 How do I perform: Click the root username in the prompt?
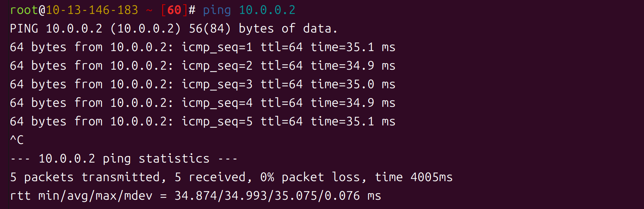click(24, 10)
